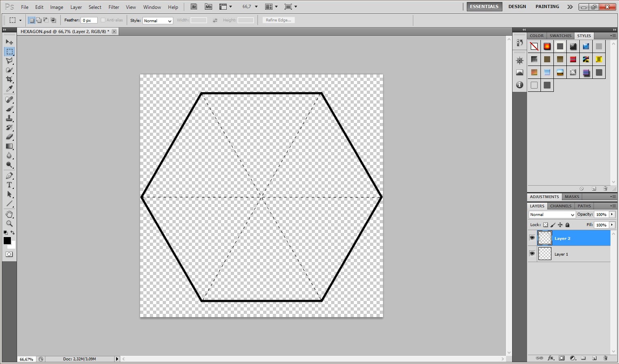Image resolution: width=619 pixels, height=364 pixels.
Task: Switch to the Channels tab
Action: [561, 206]
